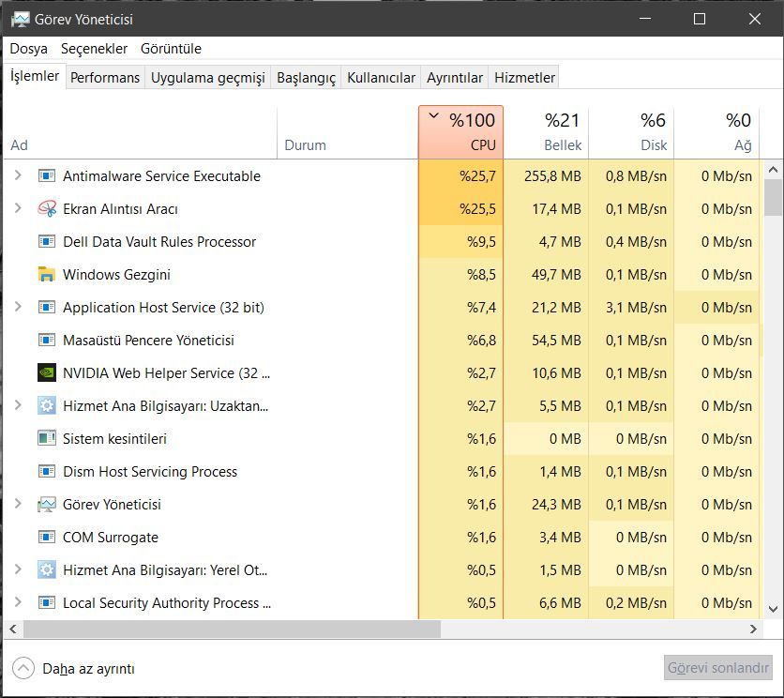The image size is (784, 698).
Task: Expand the Ekran Alıntısı Aracı row
Action: pos(18,208)
